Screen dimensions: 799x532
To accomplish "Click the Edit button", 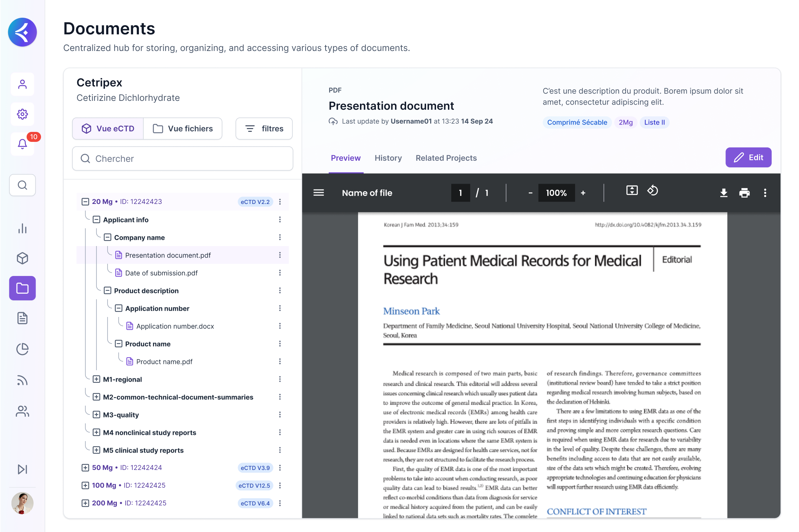I will click(748, 158).
